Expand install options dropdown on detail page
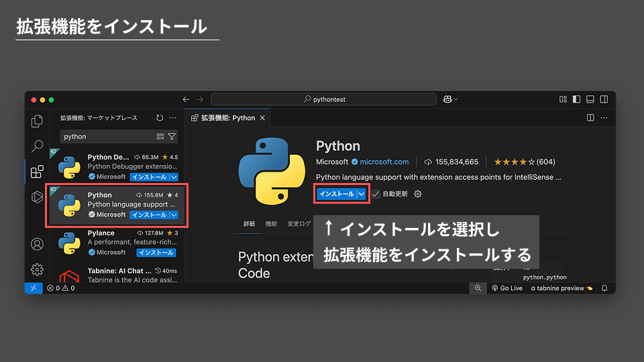 coord(362,194)
